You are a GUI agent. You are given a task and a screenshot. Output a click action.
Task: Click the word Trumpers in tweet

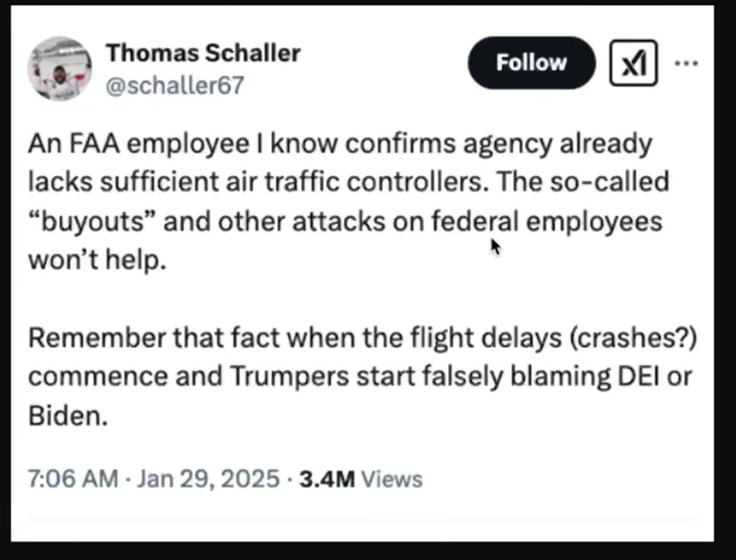click(x=290, y=377)
